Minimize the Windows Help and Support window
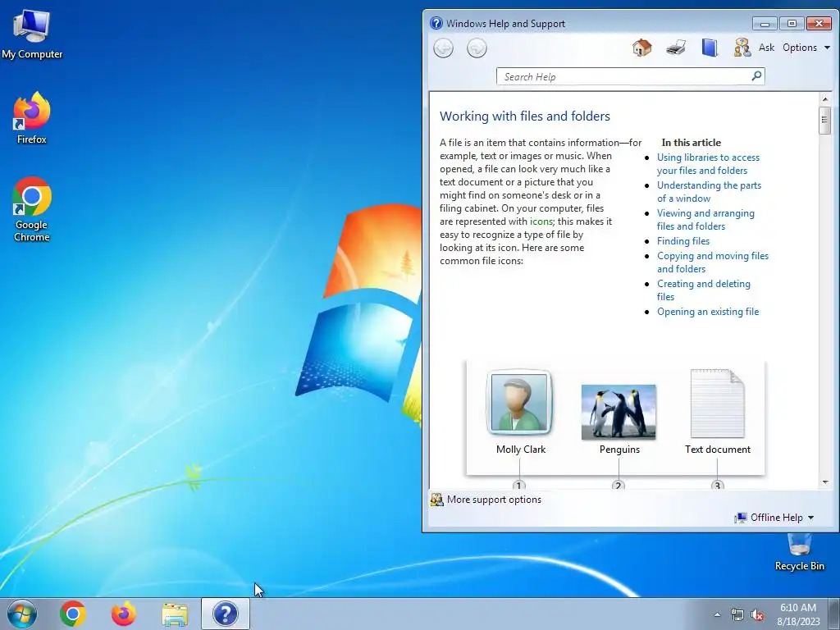840x630 pixels. [765, 24]
